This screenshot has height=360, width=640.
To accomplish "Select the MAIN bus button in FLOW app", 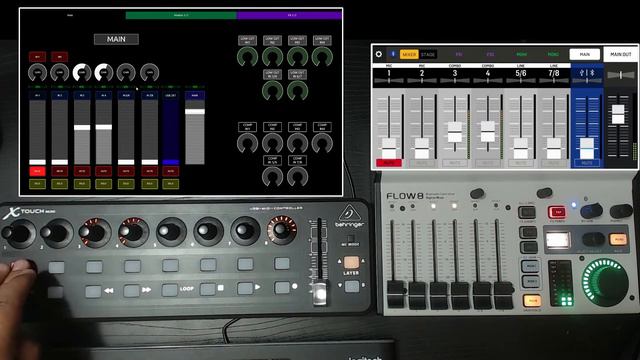I will (584, 54).
